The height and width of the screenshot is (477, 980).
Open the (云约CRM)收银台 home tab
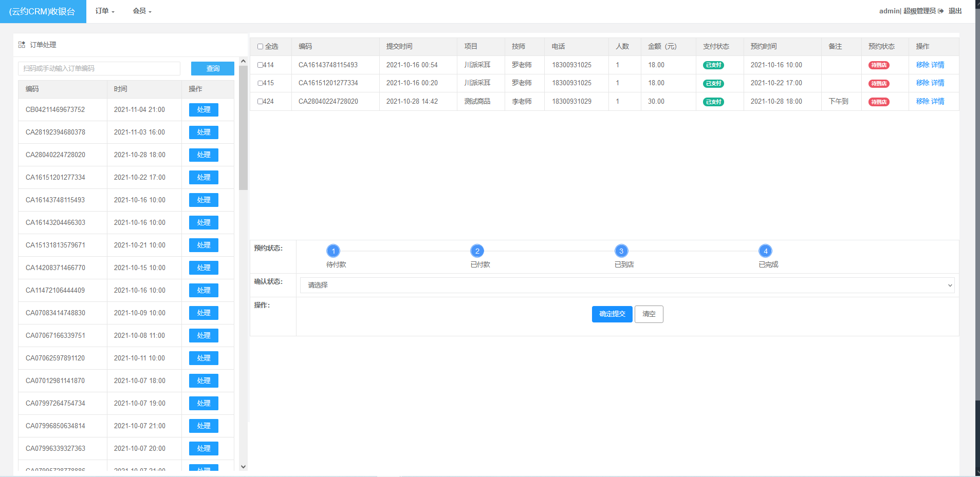point(43,11)
